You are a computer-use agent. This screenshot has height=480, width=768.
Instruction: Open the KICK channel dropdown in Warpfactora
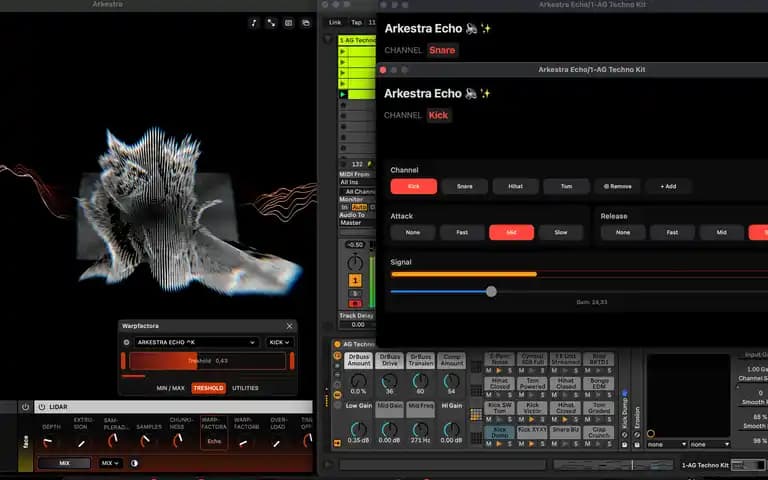tap(279, 342)
